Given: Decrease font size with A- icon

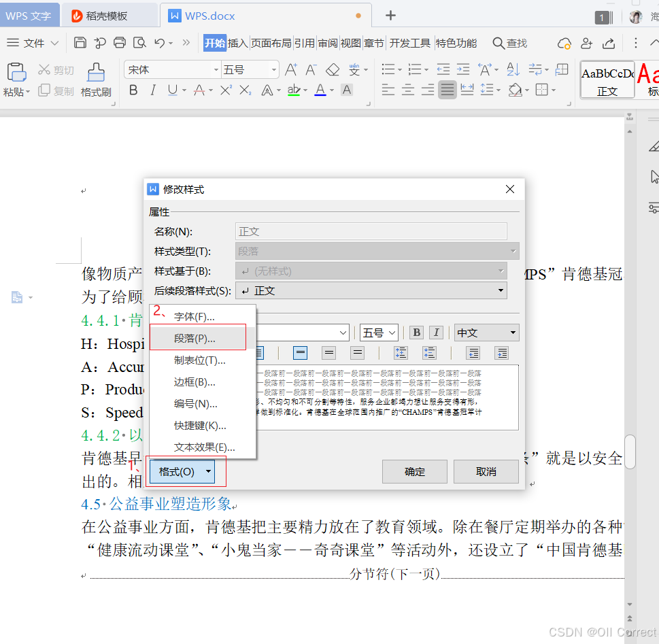Looking at the screenshot, I should pos(311,69).
